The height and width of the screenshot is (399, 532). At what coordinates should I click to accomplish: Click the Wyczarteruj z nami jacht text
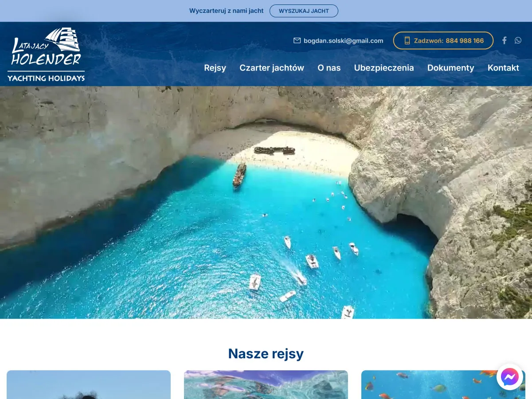point(226,11)
